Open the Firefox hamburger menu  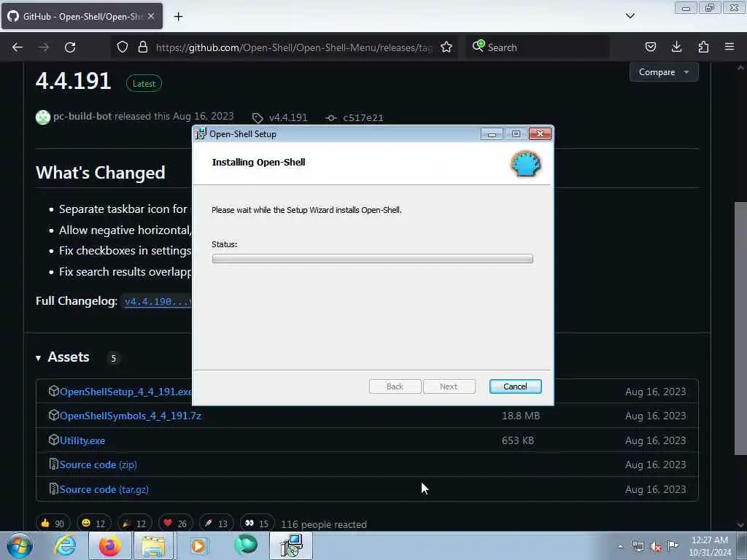point(729,47)
